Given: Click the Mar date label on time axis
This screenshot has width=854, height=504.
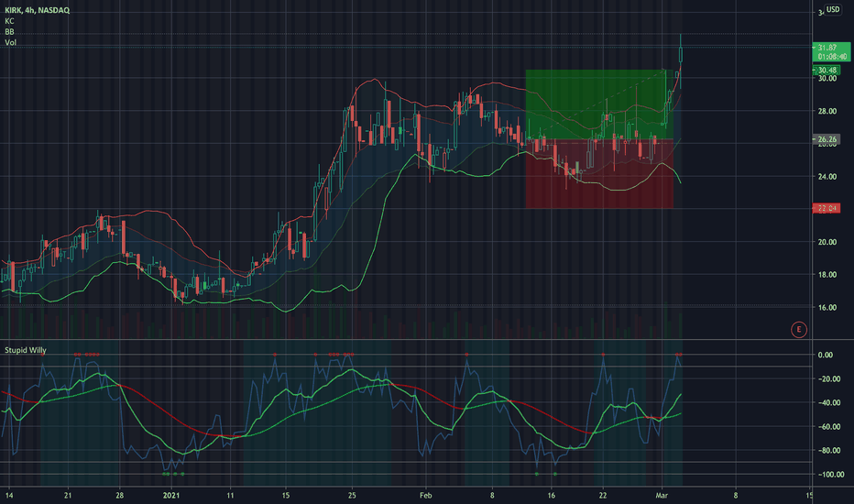Looking at the screenshot, I should [662, 495].
